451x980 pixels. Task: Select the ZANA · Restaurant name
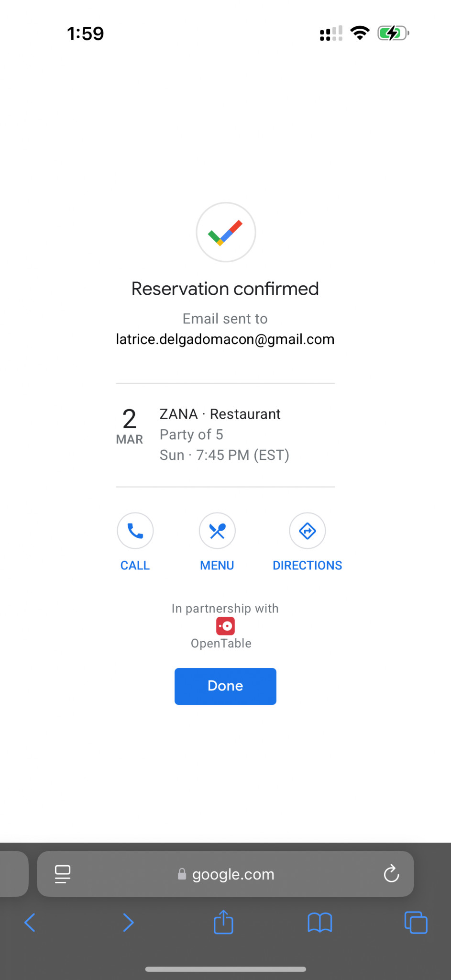pyautogui.click(x=220, y=414)
